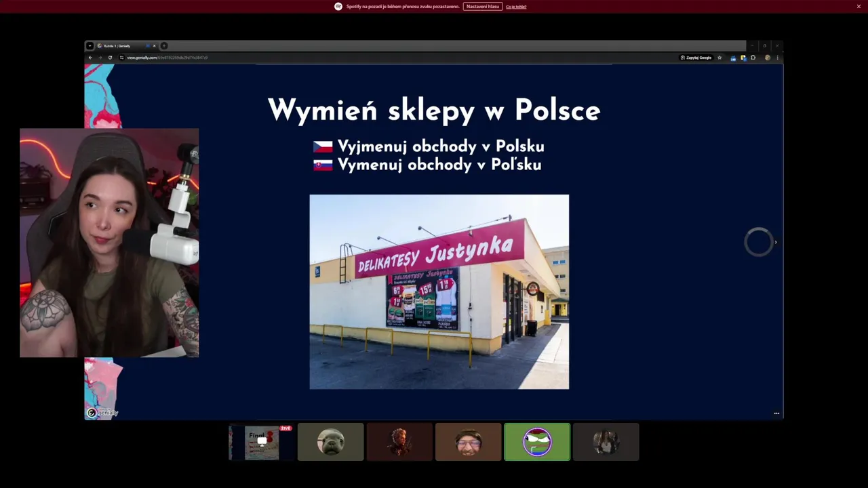This screenshot has height=488, width=868.
Task: Select the live screen-share tile labeled ŽIVĚ
Action: (262, 442)
